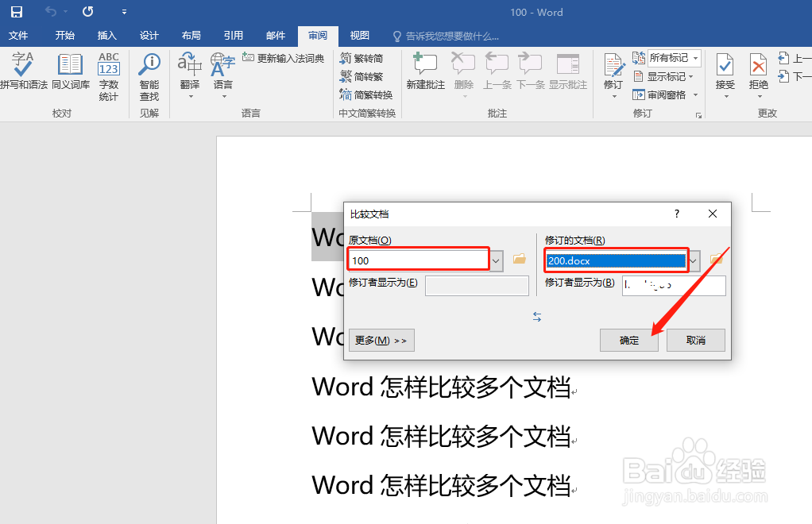This screenshot has width=812, height=524.
Task: Expand the 修订的文档 combo box arrow
Action: click(x=693, y=260)
